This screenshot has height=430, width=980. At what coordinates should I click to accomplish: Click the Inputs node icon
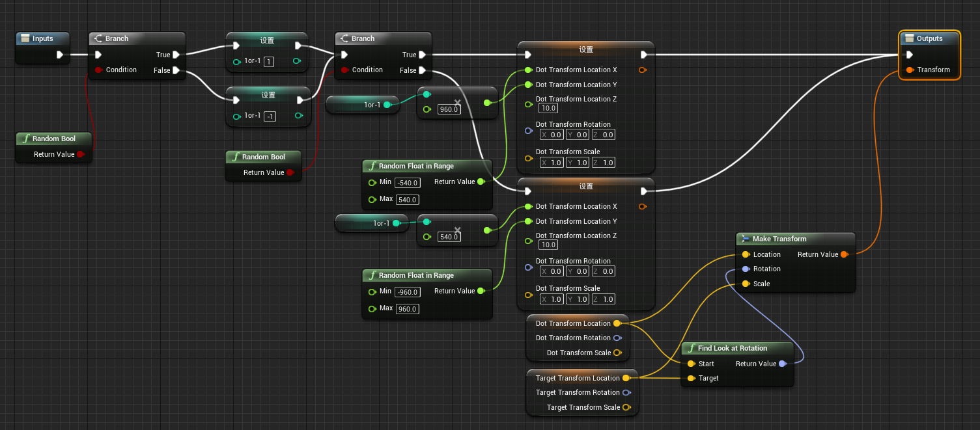click(x=25, y=38)
